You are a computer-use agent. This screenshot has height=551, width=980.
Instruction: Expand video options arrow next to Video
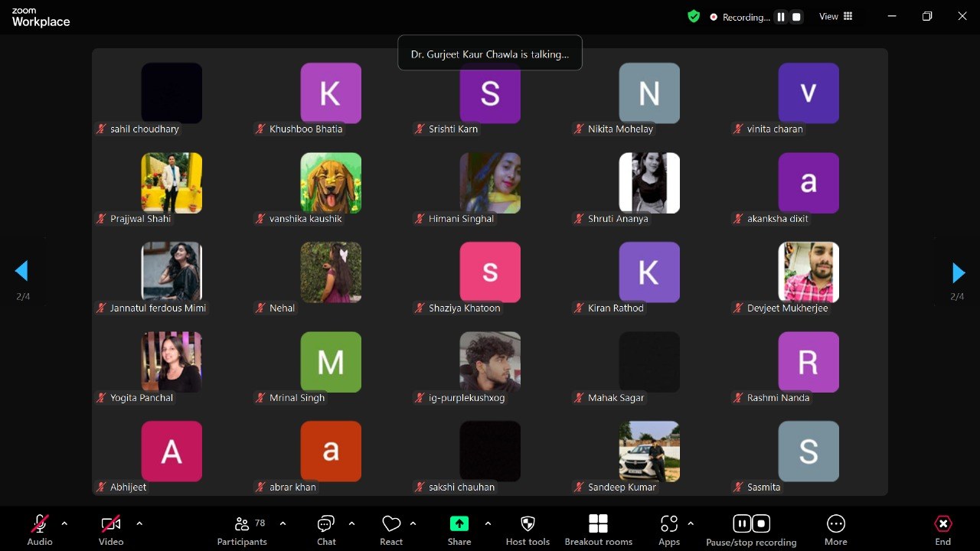139,523
